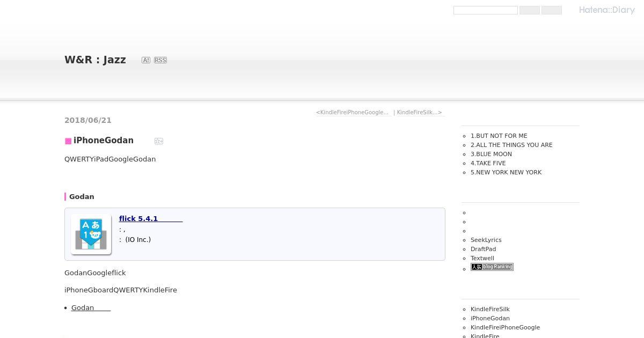Open the Godan bulleted link
Image resolution: width=644 pixels, height=338 pixels.
coord(91,307)
